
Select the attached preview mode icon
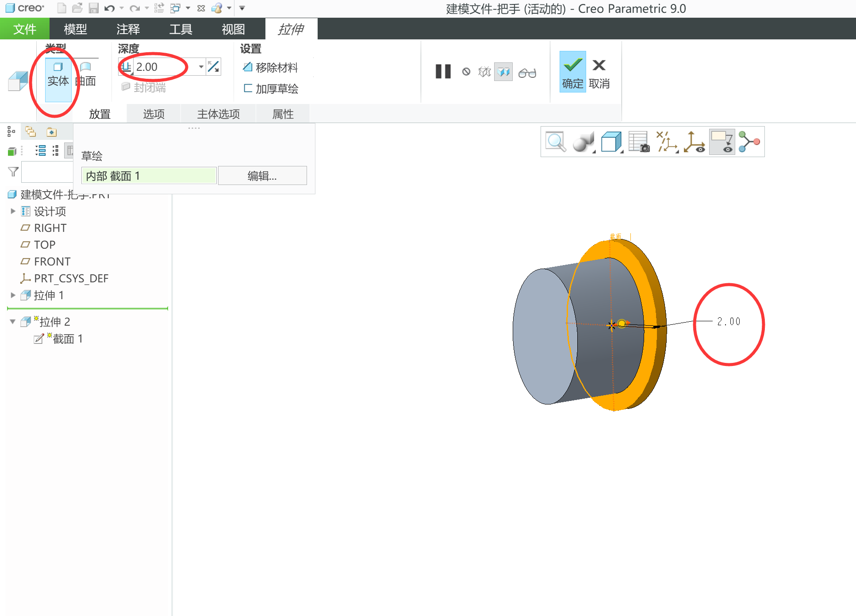tap(503, 72)
